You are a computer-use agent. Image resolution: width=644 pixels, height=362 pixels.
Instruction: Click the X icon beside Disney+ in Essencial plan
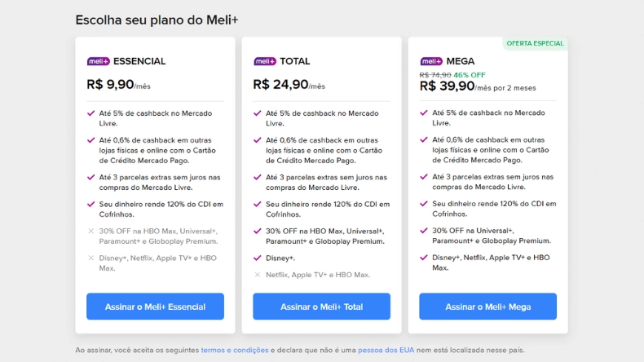[x=91, y=258]
